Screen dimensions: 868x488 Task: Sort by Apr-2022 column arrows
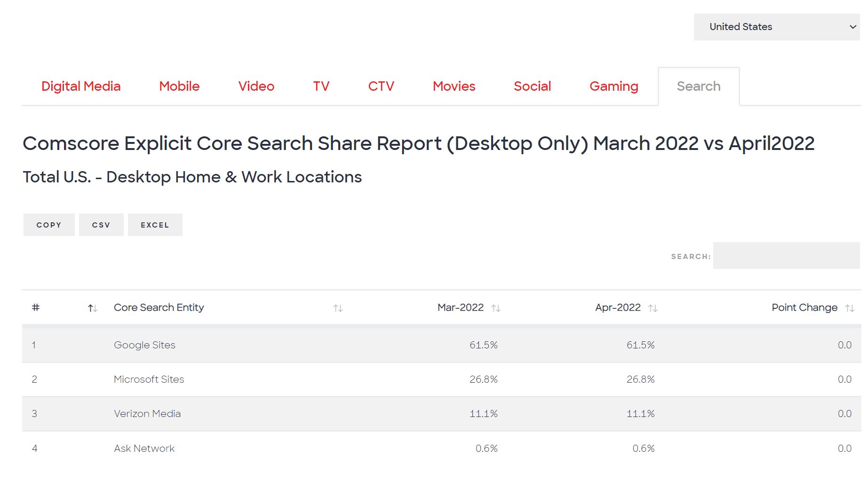click(653, 308)
